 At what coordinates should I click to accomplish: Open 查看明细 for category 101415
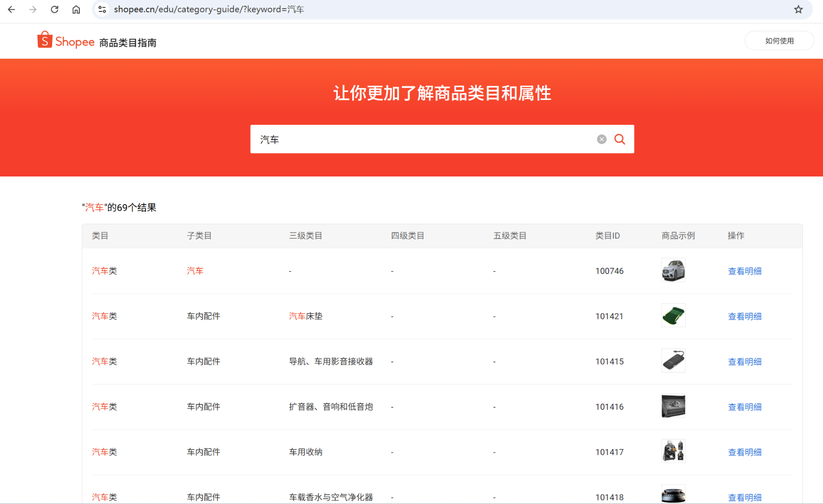(744, 362)
